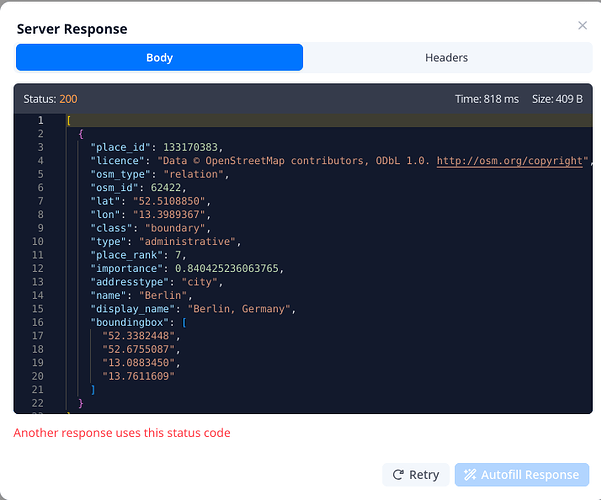601x500 pixels.
Task: Open the osm.org/copyright link
Action: [x=509, y=161]
